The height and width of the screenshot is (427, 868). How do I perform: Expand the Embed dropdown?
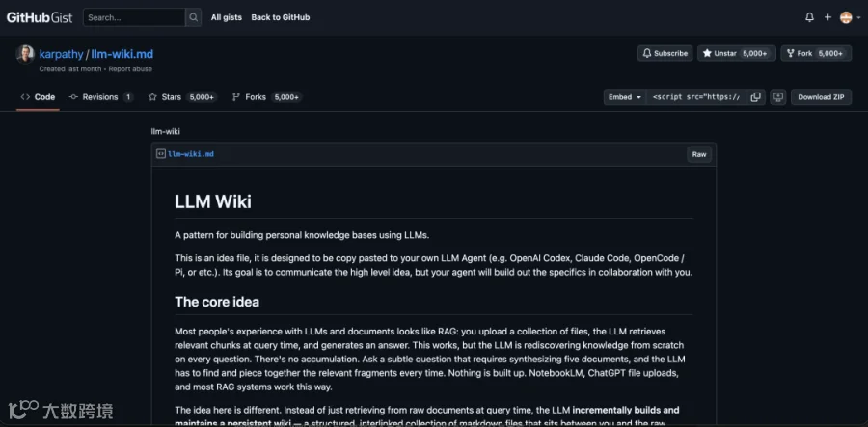pyautogui.click(x=624, y=97)
